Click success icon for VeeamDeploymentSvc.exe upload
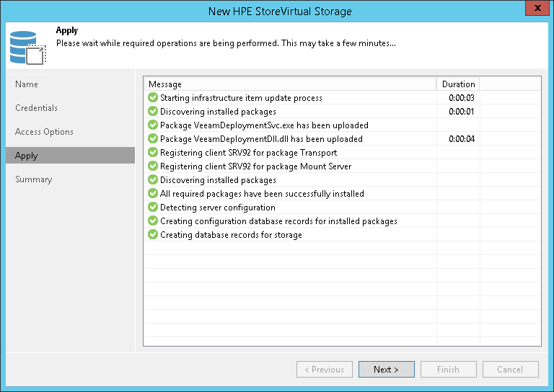The image size is (554, 392). pyautogui.click(x=152, y=125)
